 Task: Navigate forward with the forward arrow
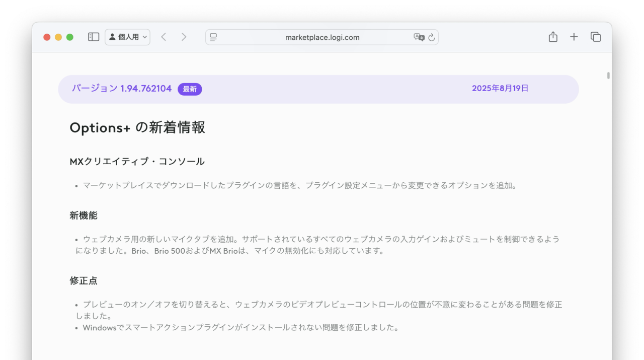pos(184,37)
